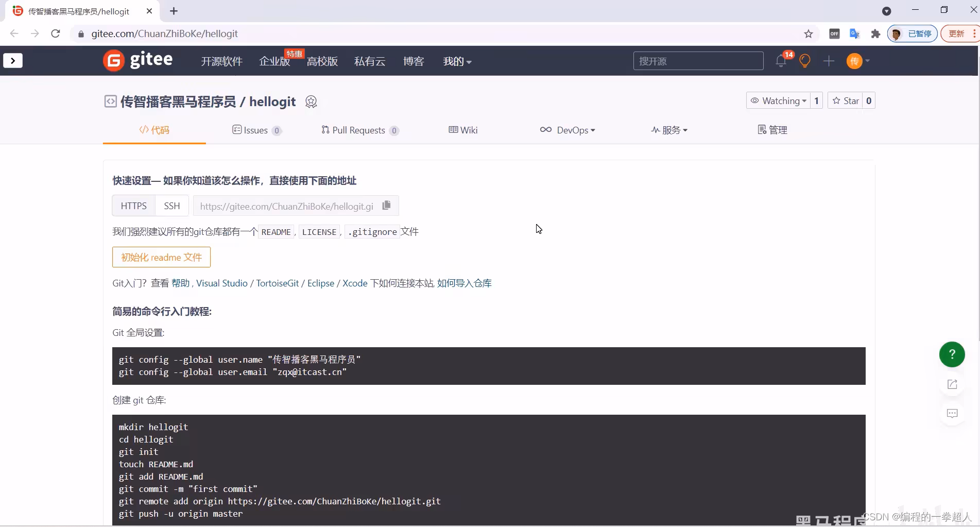The height and width of the screenshot is (527, 980).
Task: Click the star count 0
Action: (x=869, y=100)
